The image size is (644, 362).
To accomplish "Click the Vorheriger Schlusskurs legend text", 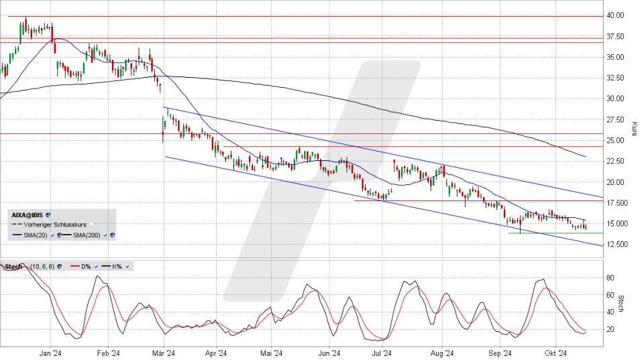I will 55,225.
